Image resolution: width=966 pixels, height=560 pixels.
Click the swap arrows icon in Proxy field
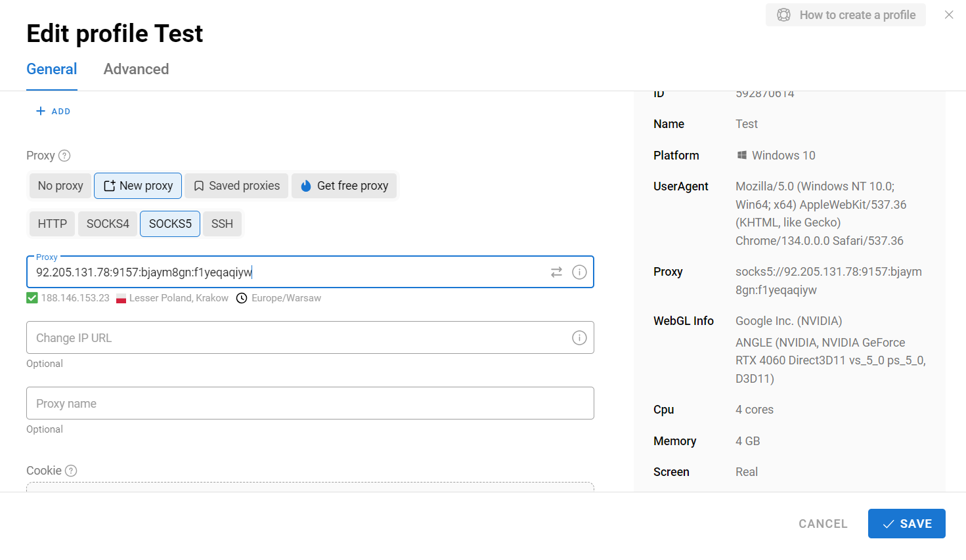click(x=556, y=272)
